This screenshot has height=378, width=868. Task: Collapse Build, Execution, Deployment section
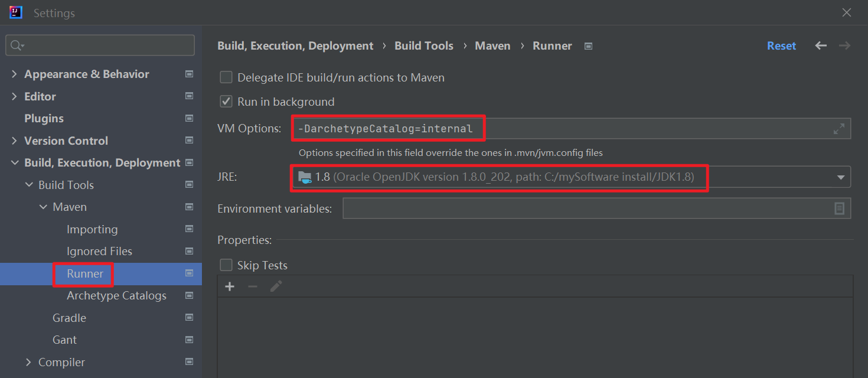click(x=14, y=163)
